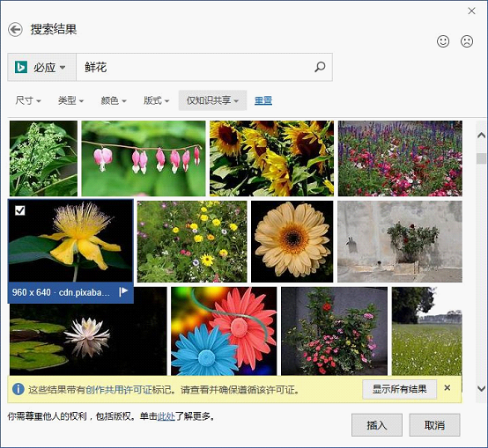Click the Bing logo icon
The height and width of the screenshot is (448, 488).
(21, 67)
